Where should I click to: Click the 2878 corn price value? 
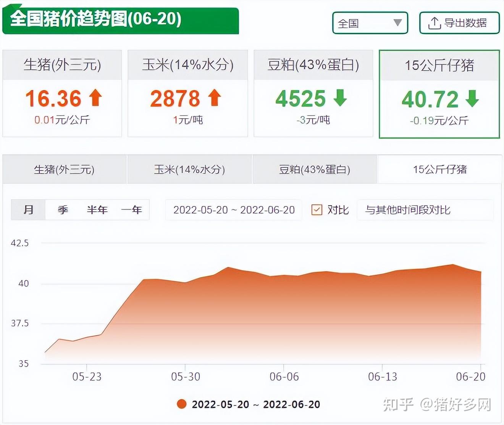click(x=175, y=98)
